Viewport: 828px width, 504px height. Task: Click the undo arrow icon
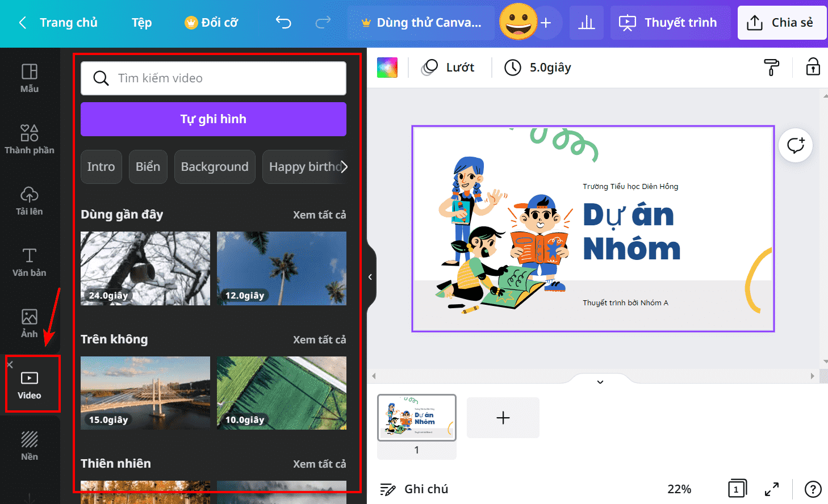click(x=283, y=23)
